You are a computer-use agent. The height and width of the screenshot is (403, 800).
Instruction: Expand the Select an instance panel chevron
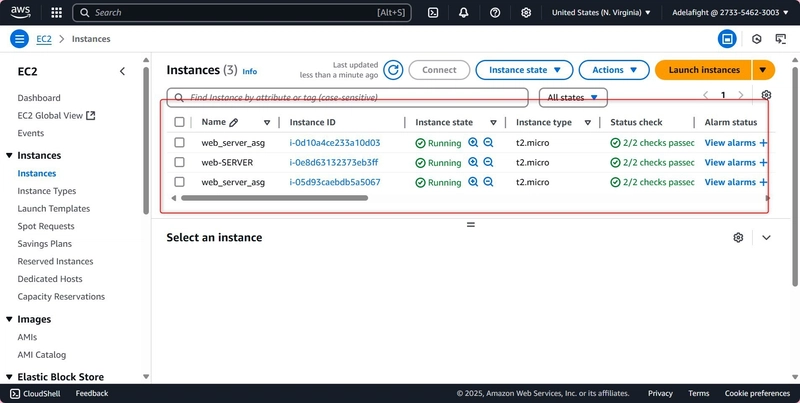(x=766, y=237)
